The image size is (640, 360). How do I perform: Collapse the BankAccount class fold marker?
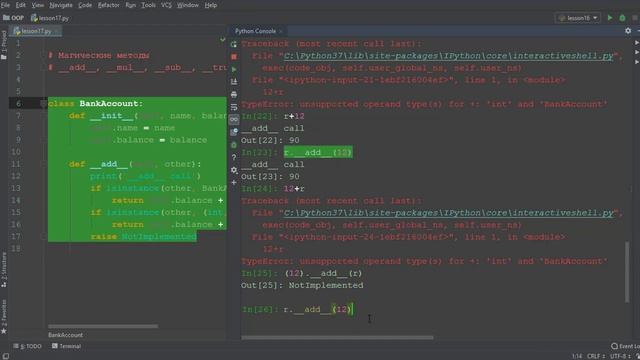click(x=43, y=104)
